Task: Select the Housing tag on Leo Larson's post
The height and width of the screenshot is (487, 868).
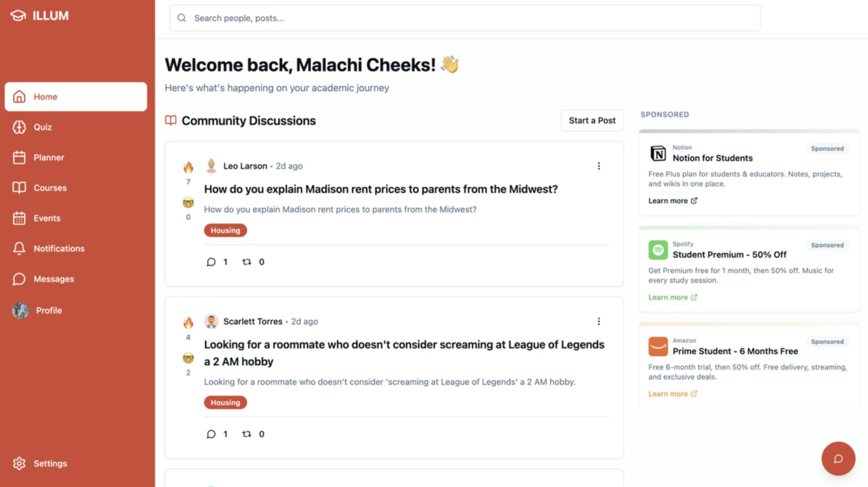Action: pyautogui.click(x=225, y=230)
